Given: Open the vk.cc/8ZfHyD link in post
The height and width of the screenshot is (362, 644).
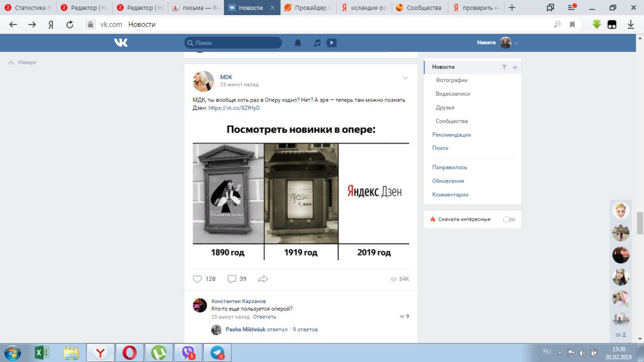Looking at the screenshot, I should [x=234, y=108].
